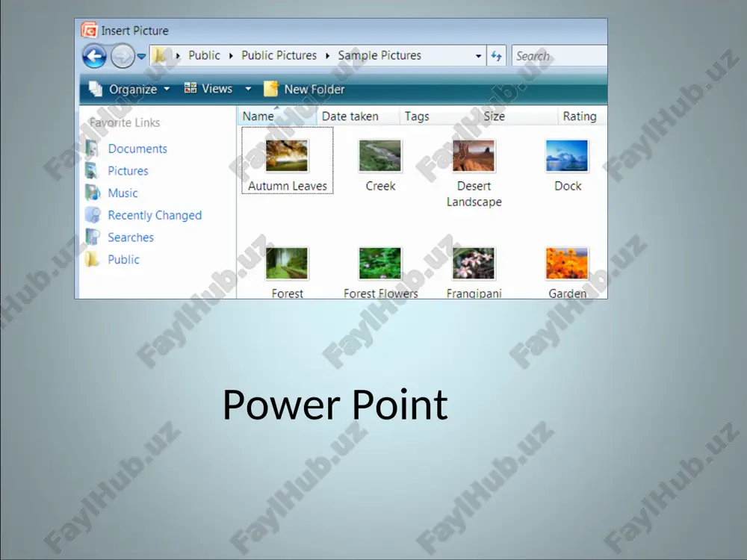Click the Power Point slide title text

click(335, 405)
